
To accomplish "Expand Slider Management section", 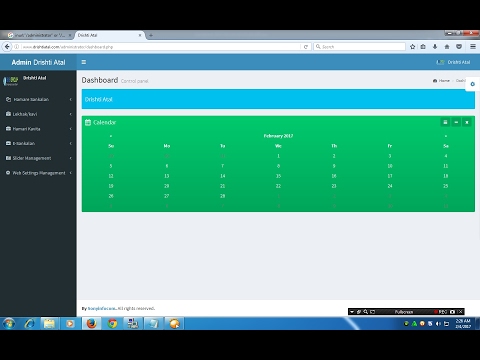I will coord(38,158).
